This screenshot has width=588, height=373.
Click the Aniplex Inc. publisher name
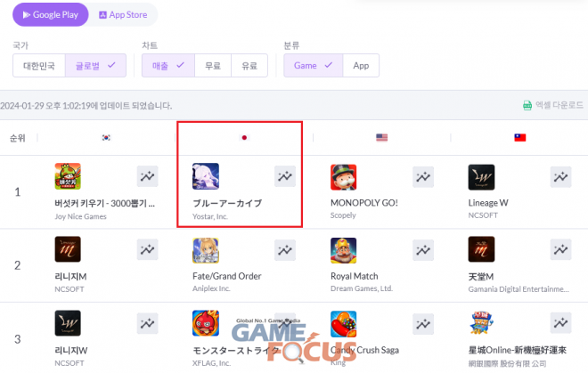click(211, 288)
